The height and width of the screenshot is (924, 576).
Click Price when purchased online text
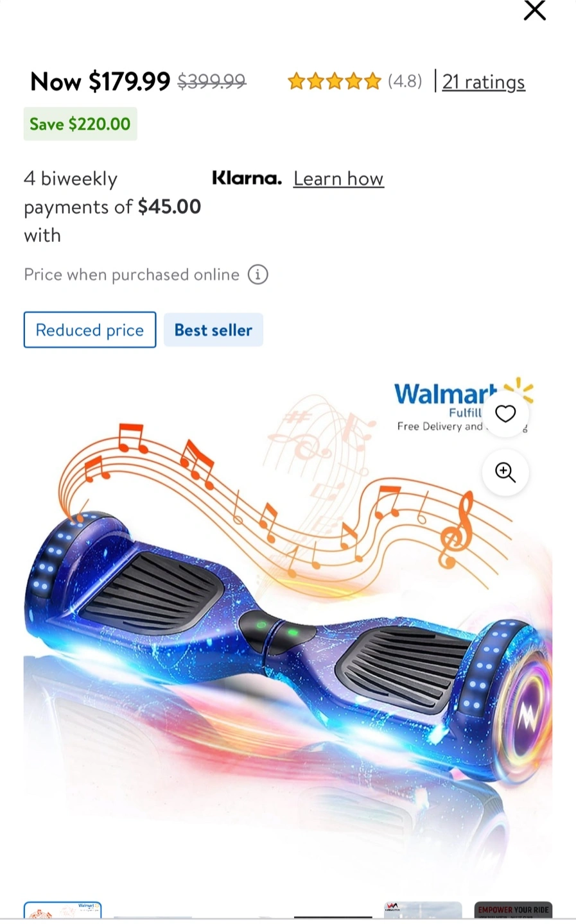(x=132, y=275)
